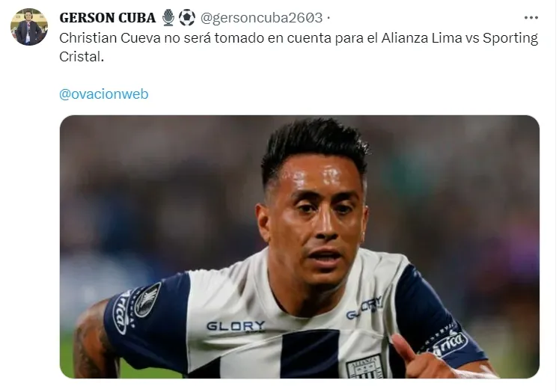The height and width of the screenshot is (392, 559).
Task: Open the @gersoncuba2603 handle link
Action: point(262,18)
